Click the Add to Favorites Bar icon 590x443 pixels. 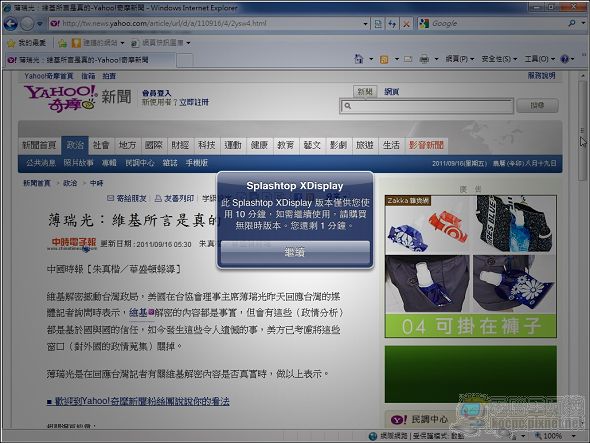[x=62, y=43]
